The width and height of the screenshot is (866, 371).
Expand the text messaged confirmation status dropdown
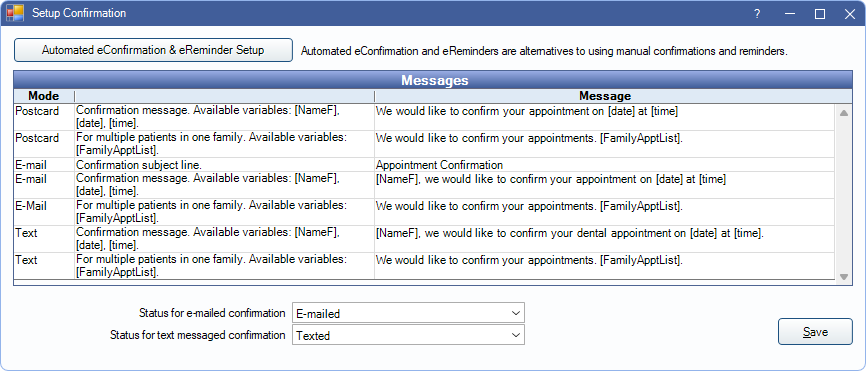[408, 335]
